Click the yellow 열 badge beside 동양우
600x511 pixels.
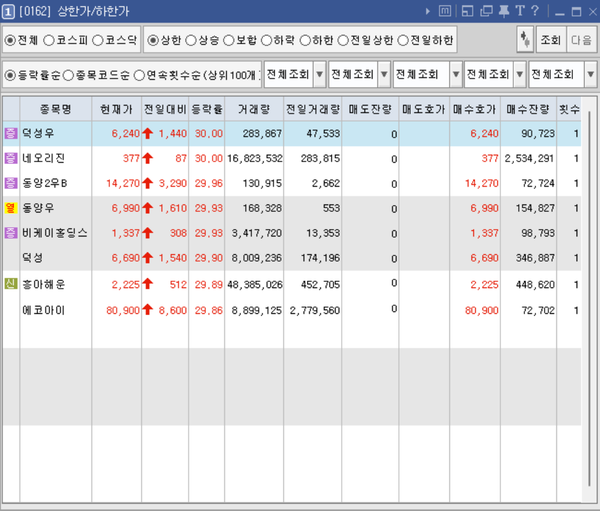[x=11, y=208]
